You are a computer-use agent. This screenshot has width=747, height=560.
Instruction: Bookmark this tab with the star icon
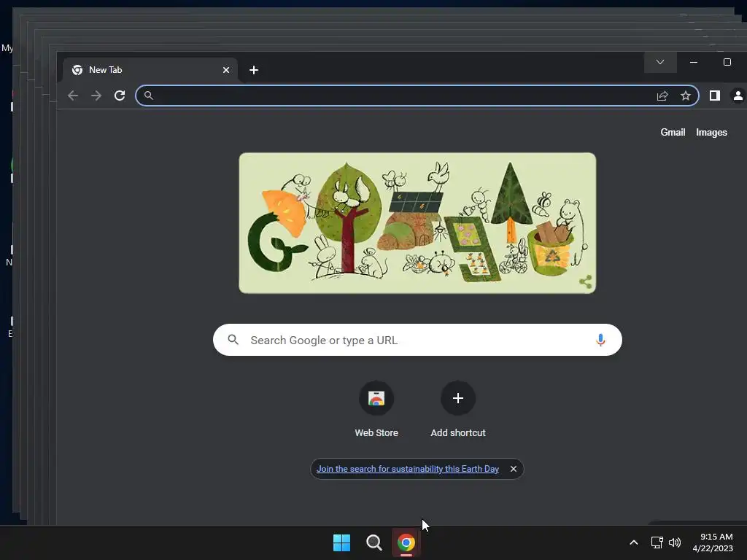tap(686, 96)
